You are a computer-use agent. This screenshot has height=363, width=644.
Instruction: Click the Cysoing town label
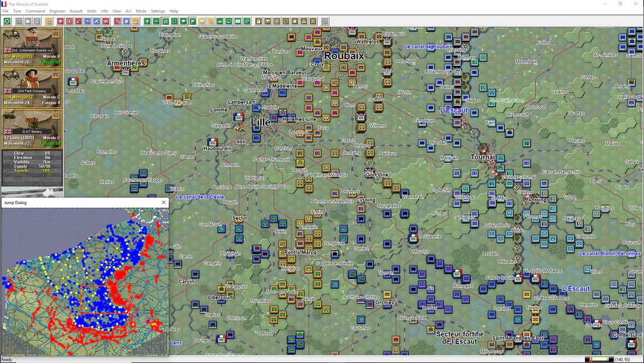tap(365, 200)
